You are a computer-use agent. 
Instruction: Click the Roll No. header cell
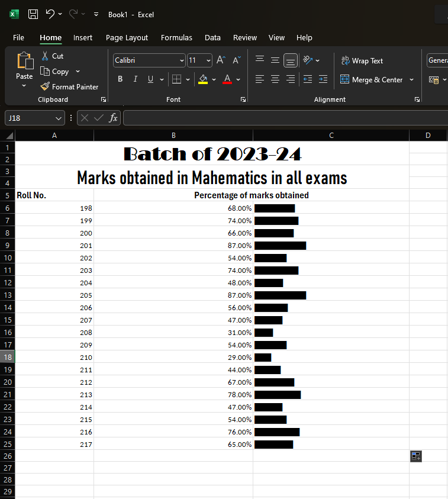tap(54, 195)
